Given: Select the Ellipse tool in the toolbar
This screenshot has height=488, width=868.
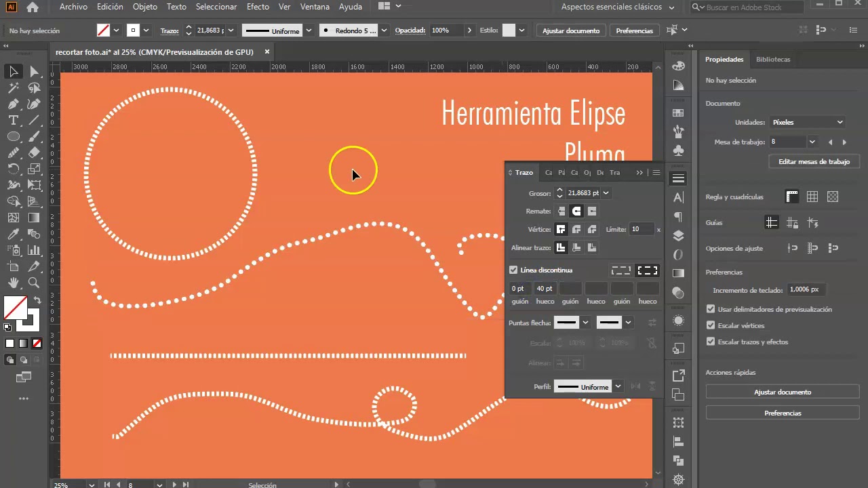Looking at the screenshot, I should (x=14, y=136).
